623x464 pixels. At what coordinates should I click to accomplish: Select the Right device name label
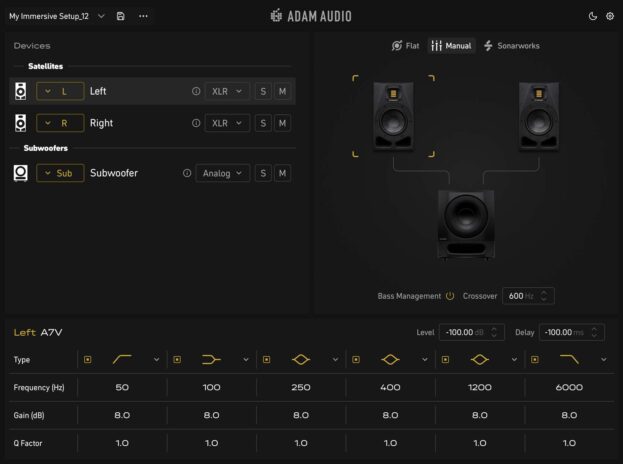coord(101,123)
